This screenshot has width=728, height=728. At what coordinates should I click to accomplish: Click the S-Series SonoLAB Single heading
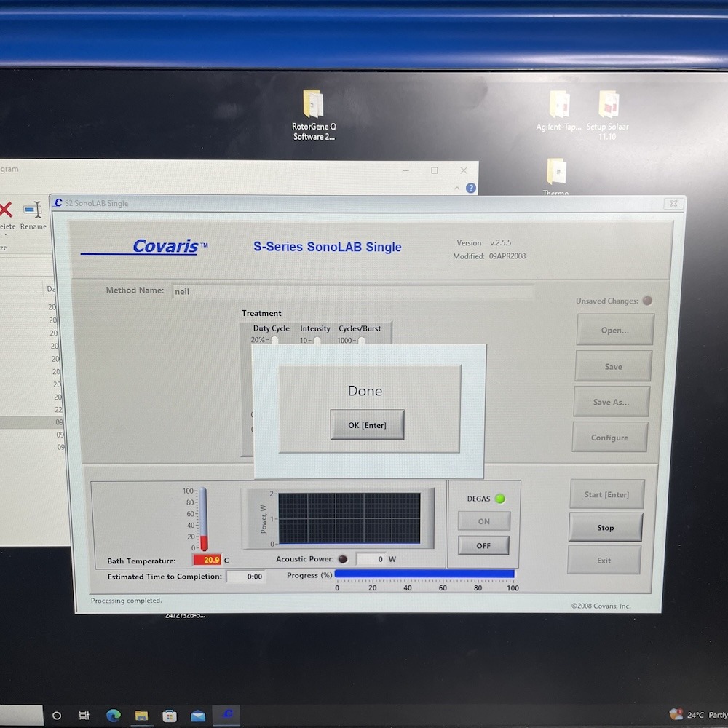point(328,247)
